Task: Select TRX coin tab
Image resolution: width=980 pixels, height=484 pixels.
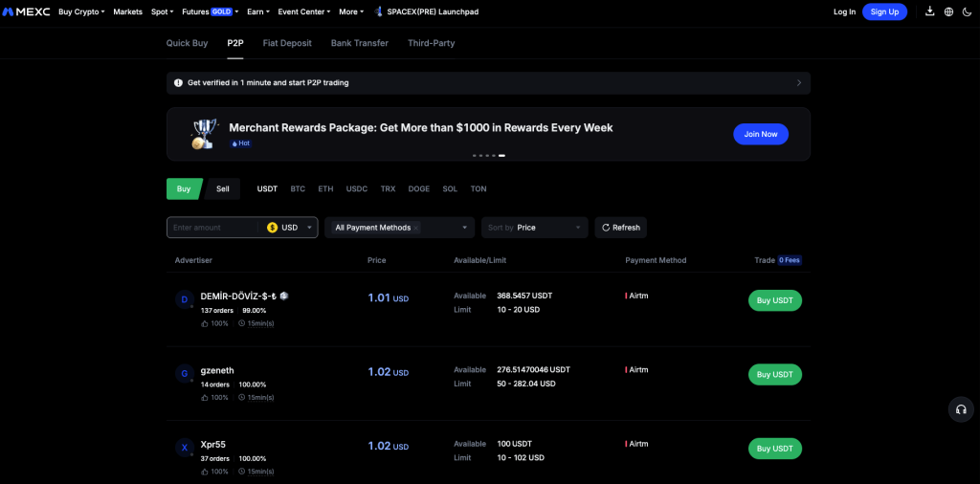Action: [389, 188]
